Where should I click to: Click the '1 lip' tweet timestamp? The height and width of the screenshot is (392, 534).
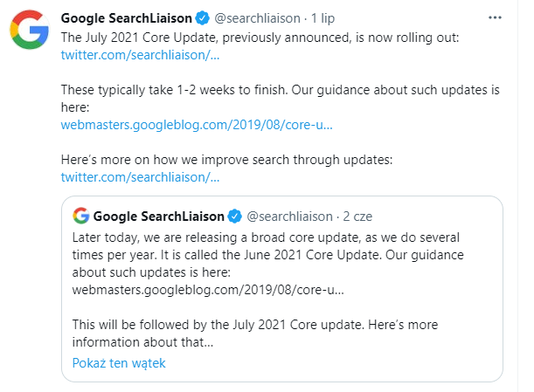(322, 18)
